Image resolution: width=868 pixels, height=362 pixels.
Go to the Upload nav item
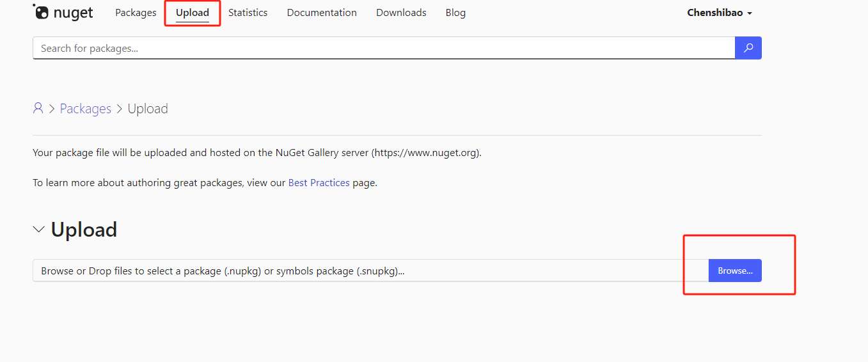(x=193, y=13)
